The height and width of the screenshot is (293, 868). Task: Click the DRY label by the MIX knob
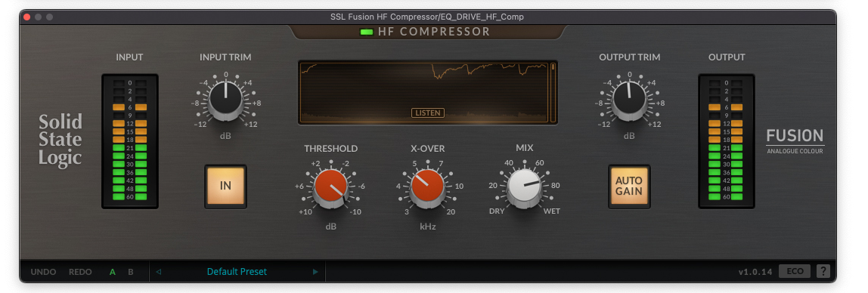click(x=497, y=211)
